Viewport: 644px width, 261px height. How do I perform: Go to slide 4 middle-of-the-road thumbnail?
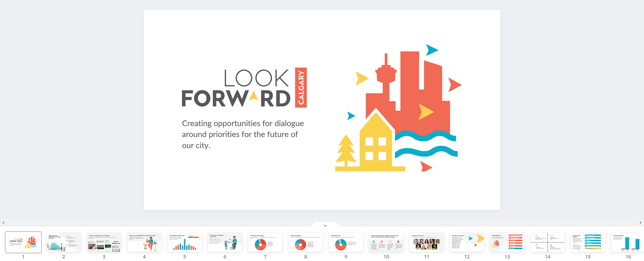click(144, 242)
